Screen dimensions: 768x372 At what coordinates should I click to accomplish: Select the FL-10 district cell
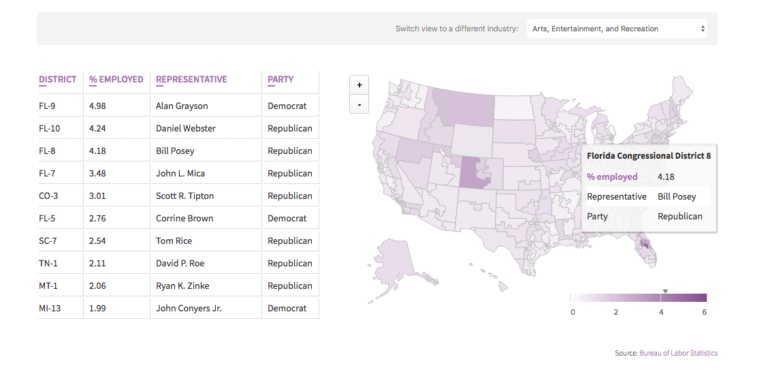49,128
